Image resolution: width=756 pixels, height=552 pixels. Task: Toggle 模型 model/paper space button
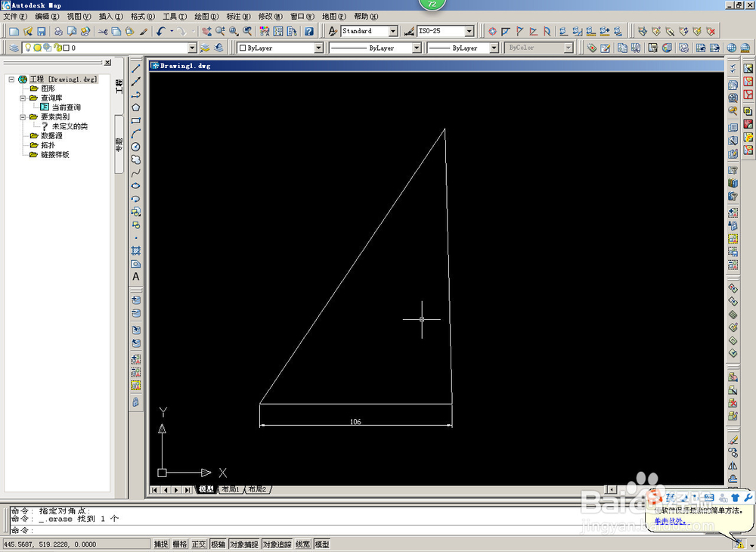coord(322,544)
